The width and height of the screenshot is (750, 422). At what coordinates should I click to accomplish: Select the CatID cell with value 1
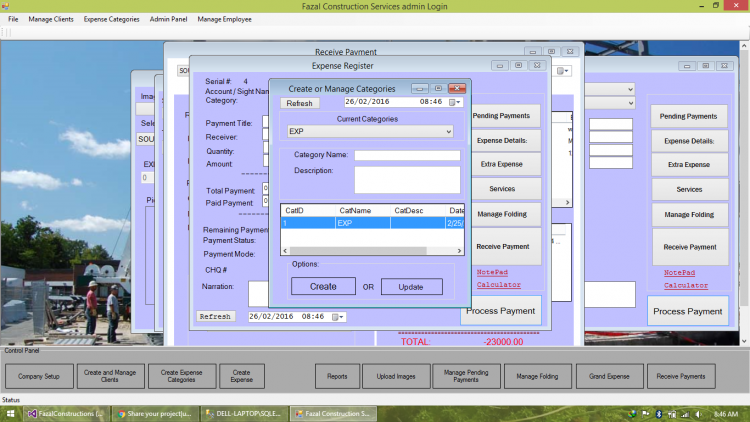pos(308,223)
